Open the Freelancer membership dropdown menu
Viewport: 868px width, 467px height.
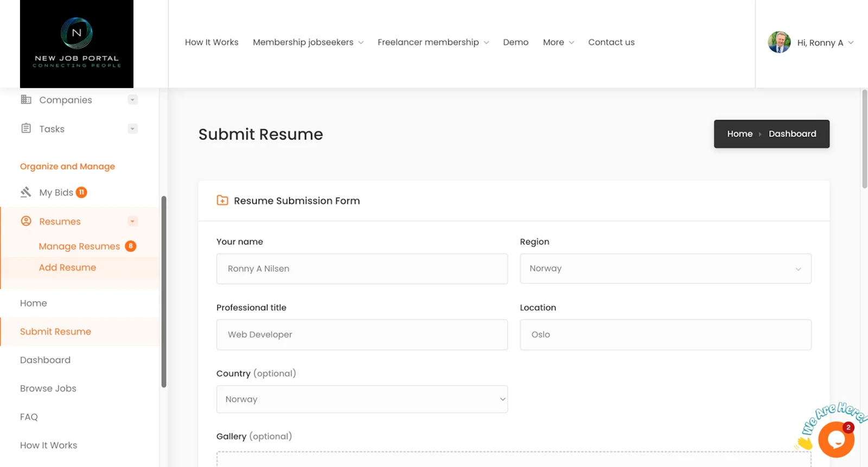[x=433, y=42]
